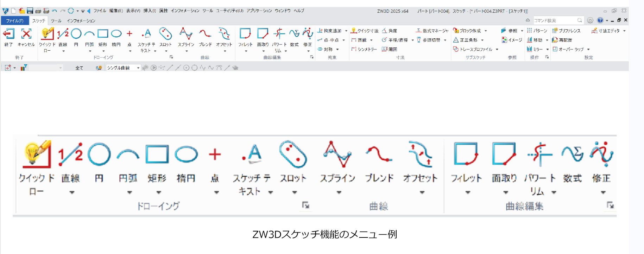Open トレースプロファイル dropdown arrow
Screen dimensions: 644x254
pyautogui.click(x=497, y=50)
